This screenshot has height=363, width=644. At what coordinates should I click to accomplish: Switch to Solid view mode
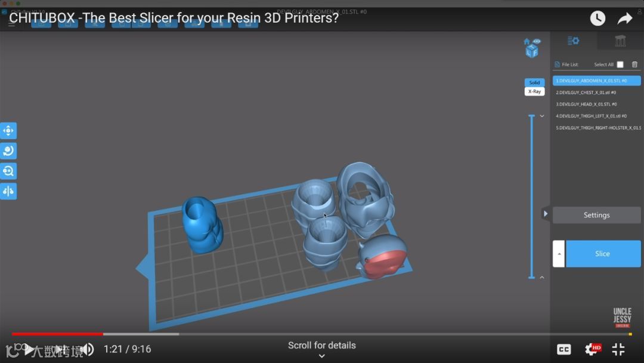click(534, 82)
